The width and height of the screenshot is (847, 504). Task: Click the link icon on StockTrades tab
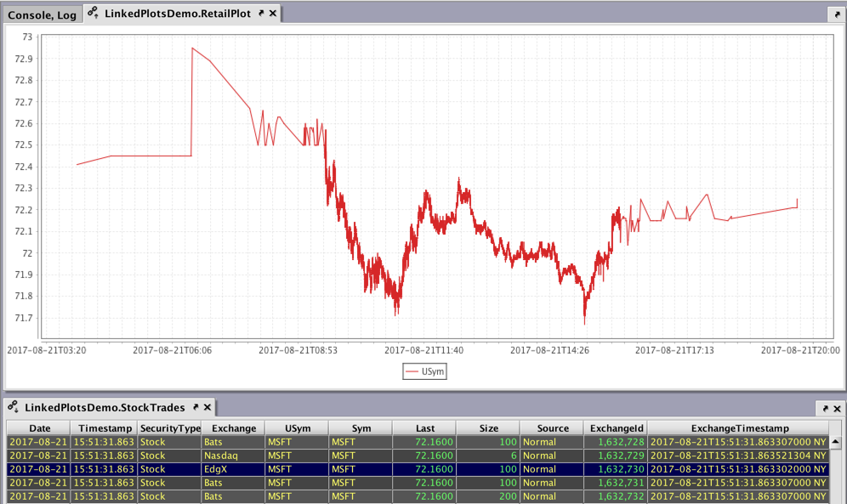[13, 408]
